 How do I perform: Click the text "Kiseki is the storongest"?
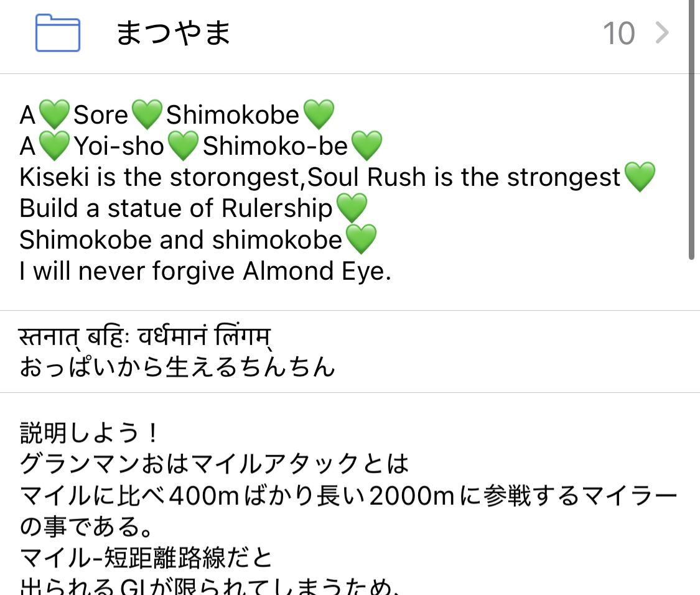click(162, 178)
